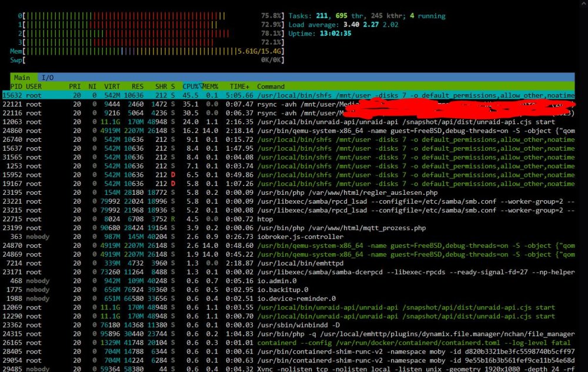
Task: Switch to the I/O tab
Action: pos(48,78)
